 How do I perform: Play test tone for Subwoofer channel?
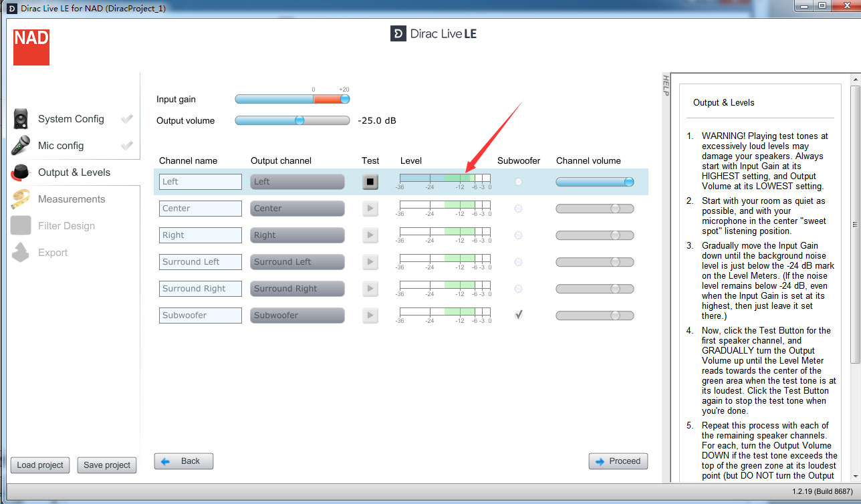[x=370, y=316]
